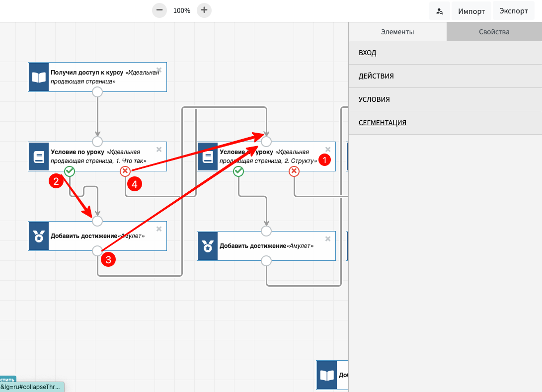Image resolution: width=542 pixels, height=392 pixels.
Task: Switch to the Элементы tab
Action: click(397, 32)
